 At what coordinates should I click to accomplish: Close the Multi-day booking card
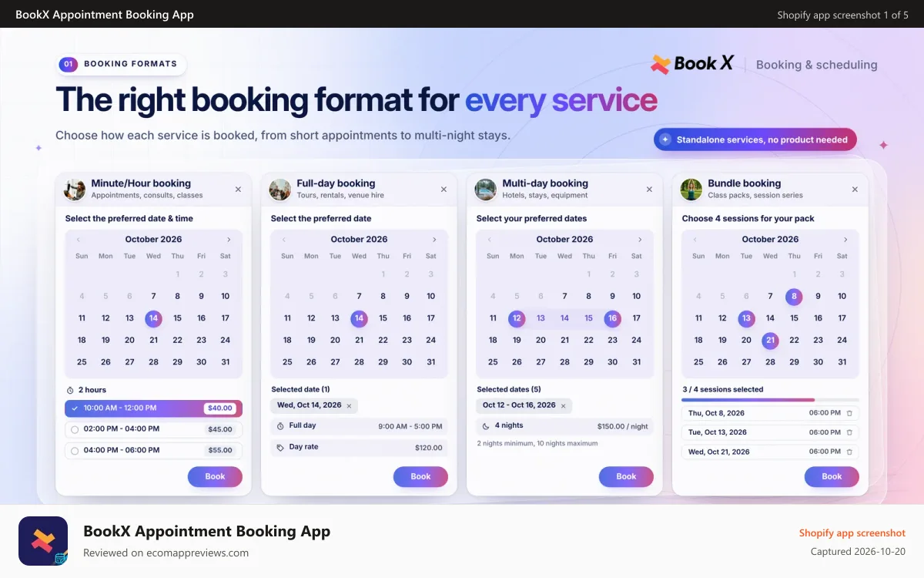pos(649,190)
